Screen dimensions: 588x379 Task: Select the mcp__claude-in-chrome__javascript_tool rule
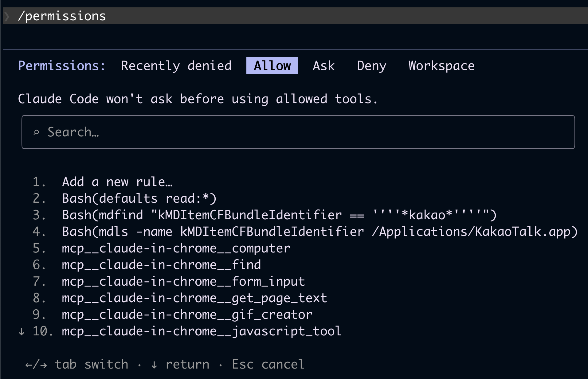[x=202, y=331]
